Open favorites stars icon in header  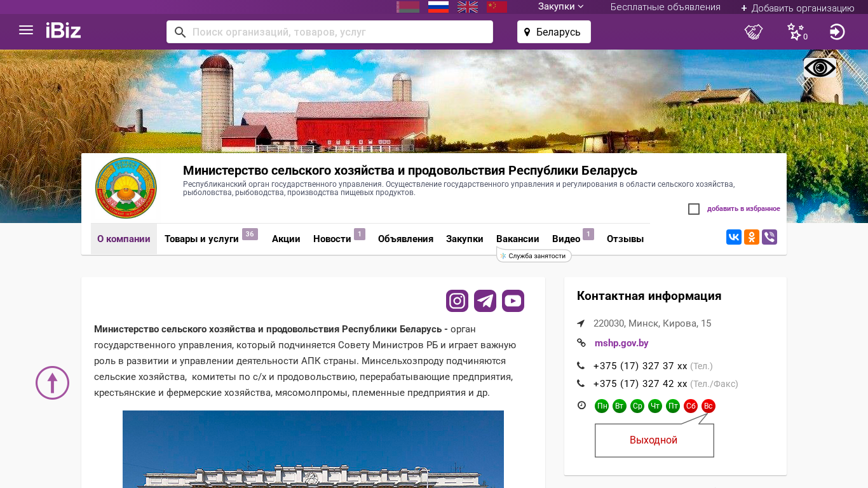click(796, 32)
